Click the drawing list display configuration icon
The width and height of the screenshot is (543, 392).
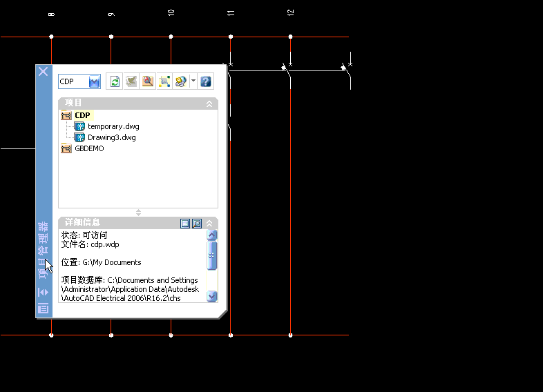(164, 81)
